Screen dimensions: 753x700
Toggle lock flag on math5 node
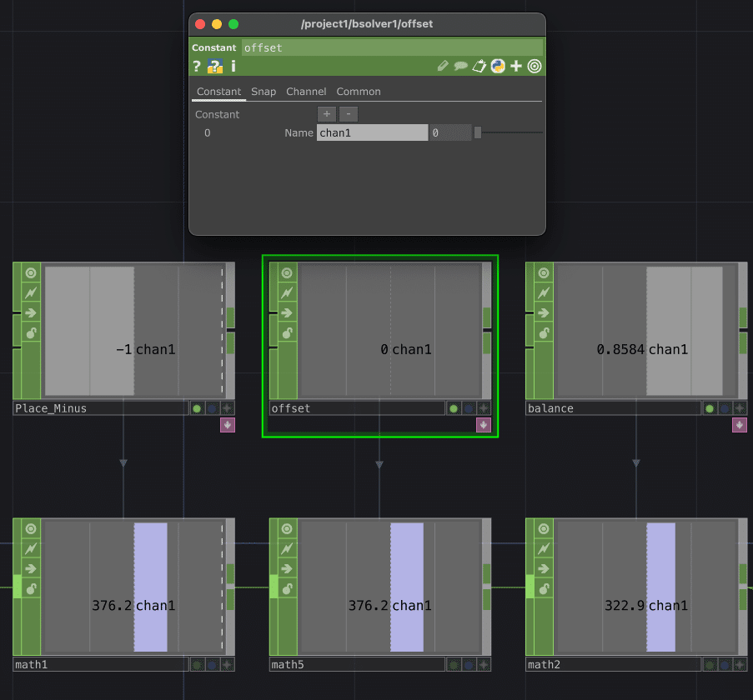tap(287, 588)
